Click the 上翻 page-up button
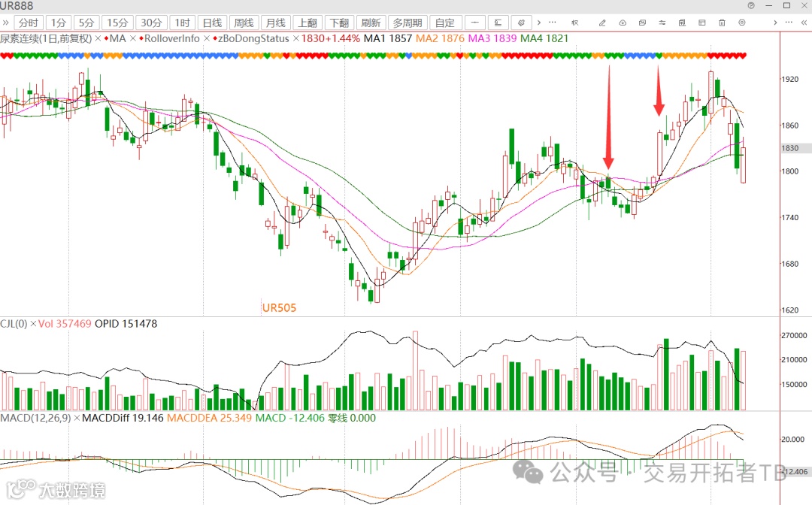812x505 pixels. pyautogui.click(x=308, y=23)
